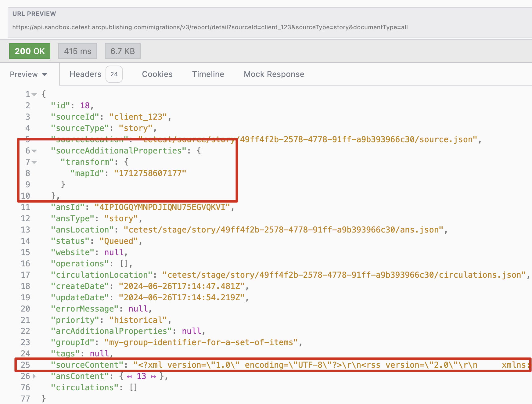Click the ansLocation path value

tap(283, 230)
